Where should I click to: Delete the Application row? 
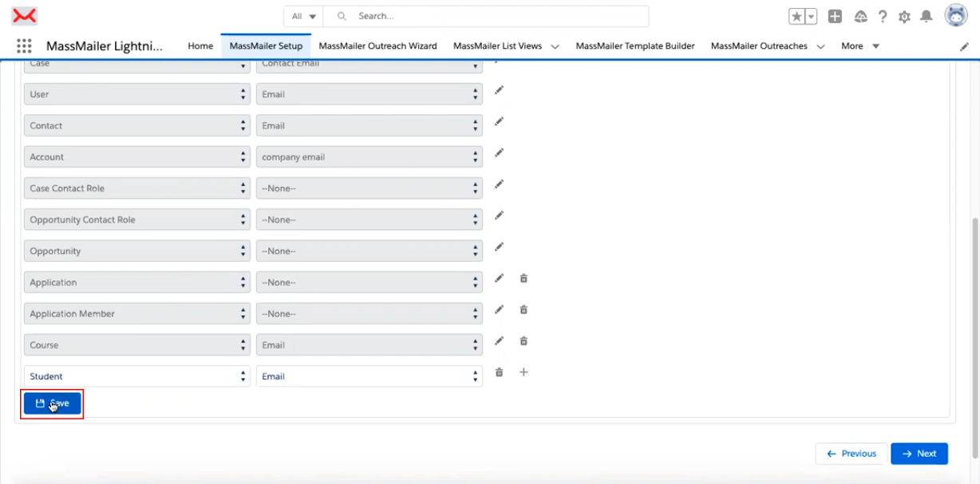click(524, 278)
